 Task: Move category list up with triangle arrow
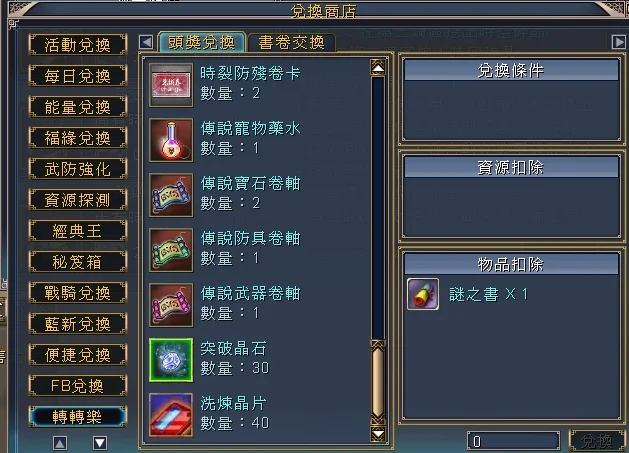[60, 443]
